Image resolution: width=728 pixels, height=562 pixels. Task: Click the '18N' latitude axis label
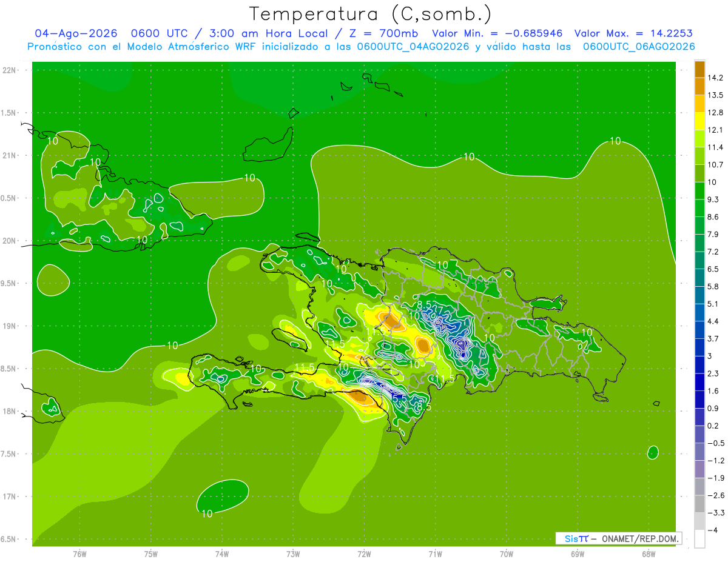[x=9, y=412]
